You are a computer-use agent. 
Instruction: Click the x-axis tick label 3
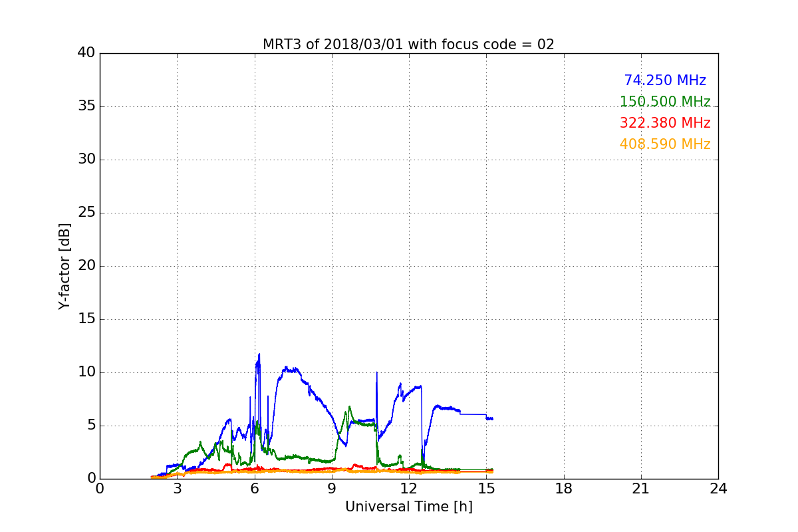coord(177,489)
